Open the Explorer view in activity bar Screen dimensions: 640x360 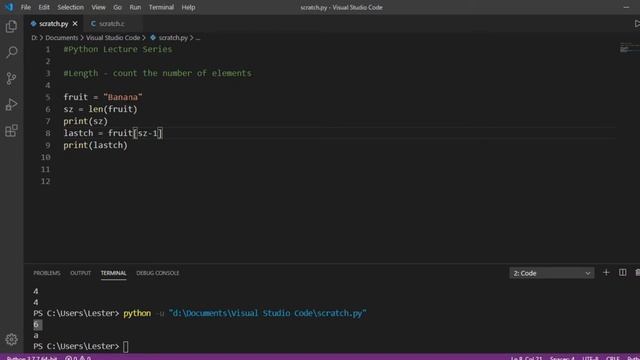pyautogui.click(x=11, y=27)
